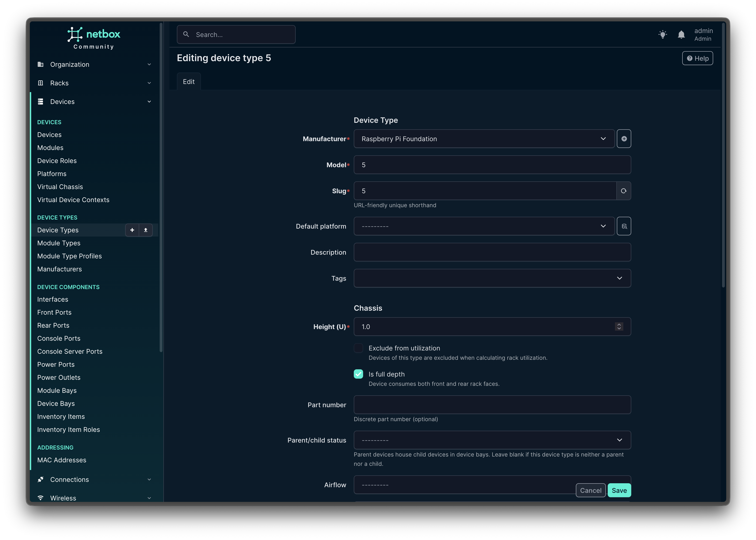
Task: Toggle light/dark theme bulb icon
Action: (x=662, y=35)
